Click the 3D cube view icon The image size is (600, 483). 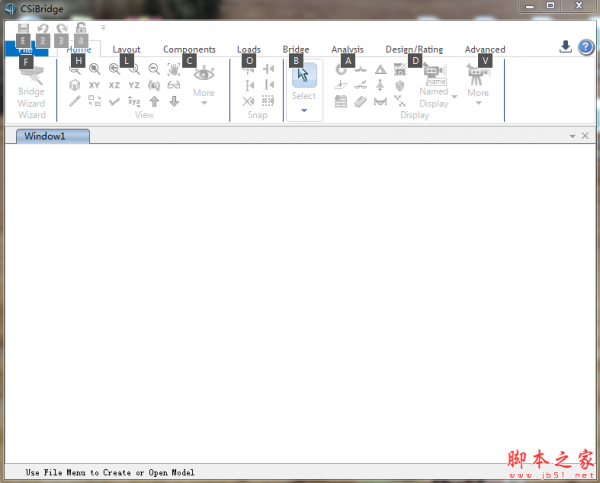click(x=75, y=86)
